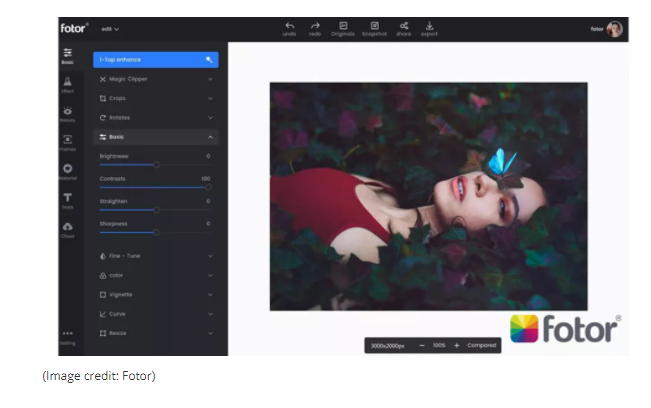651x408 pixels.
Task: Expand the Vignette section
Action: 155,294
